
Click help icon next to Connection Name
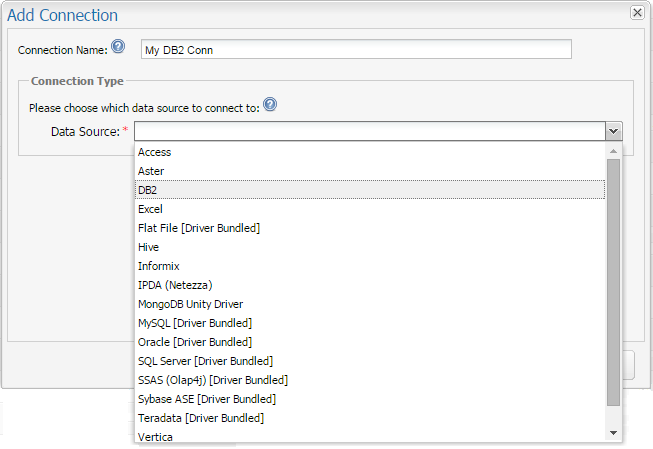118,47
